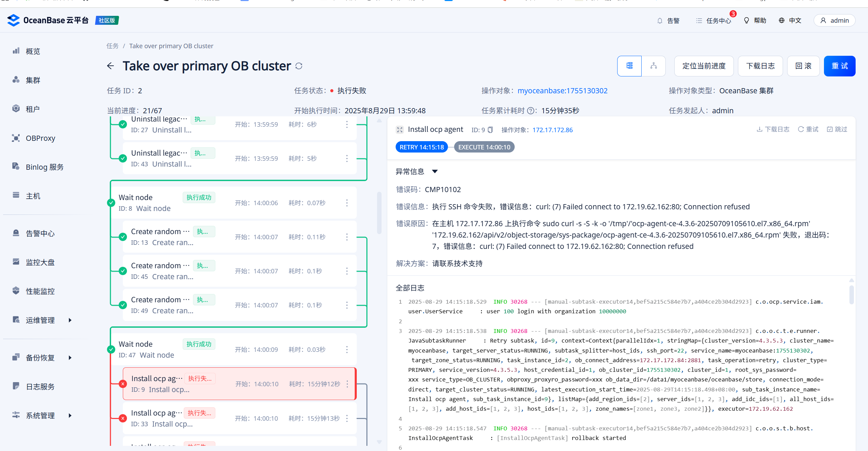Click the task list scroll-down arrow
The width and height of the screenshot is (868, 451).
pyautogui.click(x=379, y=442)
